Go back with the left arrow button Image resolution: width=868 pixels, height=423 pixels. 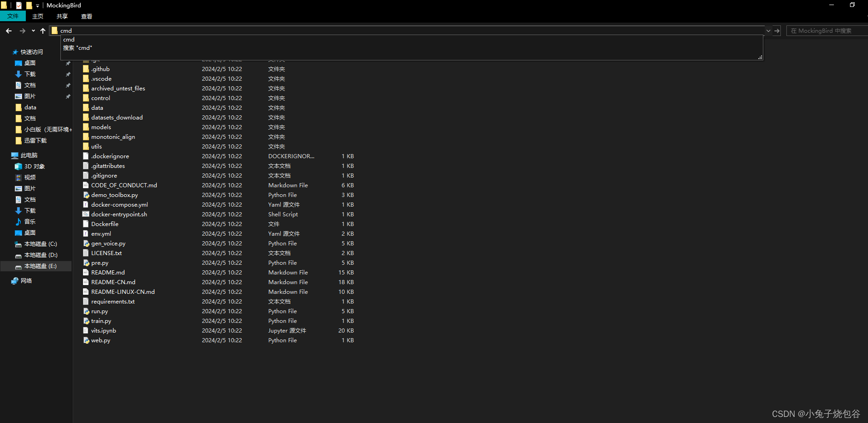(x=9, y=31)
